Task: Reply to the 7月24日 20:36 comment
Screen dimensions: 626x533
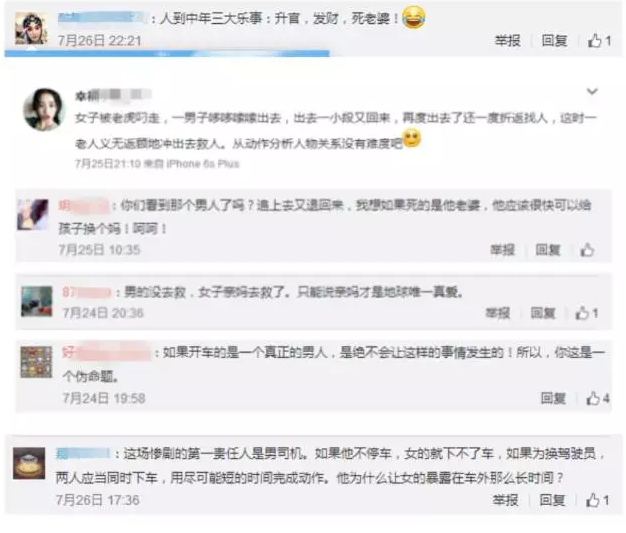Action: [543, 313]
